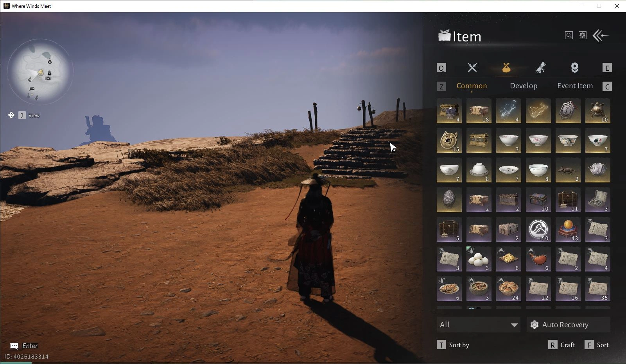626x364 pixels.
Task: Click the circular minimap
Action: [40, 72]
